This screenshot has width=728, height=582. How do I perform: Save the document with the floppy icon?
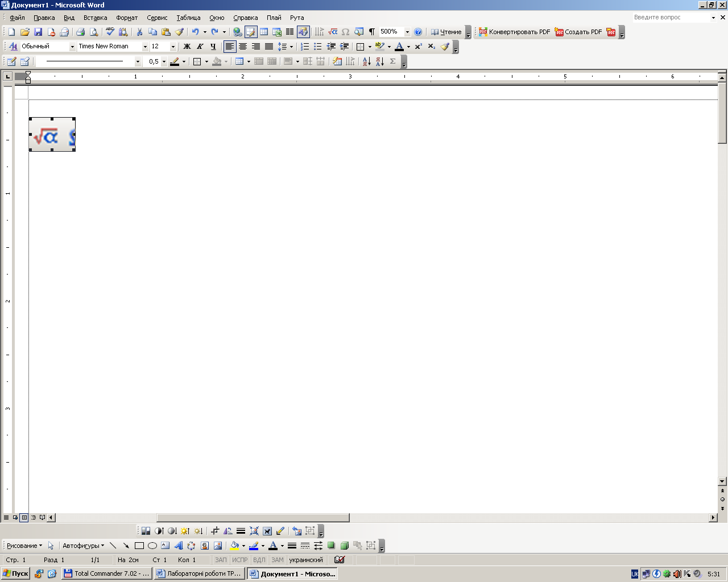pyautogui.click(x=38, y=32)
